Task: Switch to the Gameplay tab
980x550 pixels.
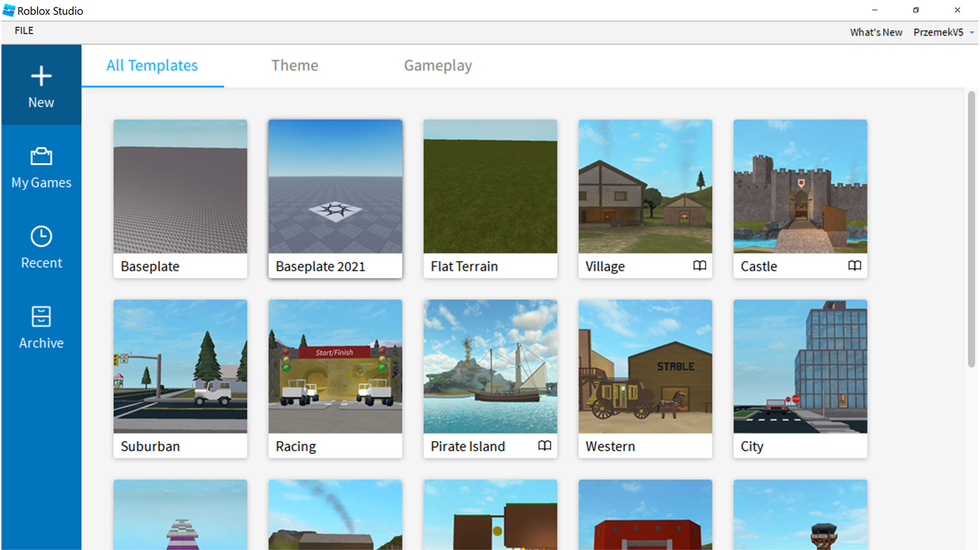Action: pyautogui.click(x=438, y=66)
